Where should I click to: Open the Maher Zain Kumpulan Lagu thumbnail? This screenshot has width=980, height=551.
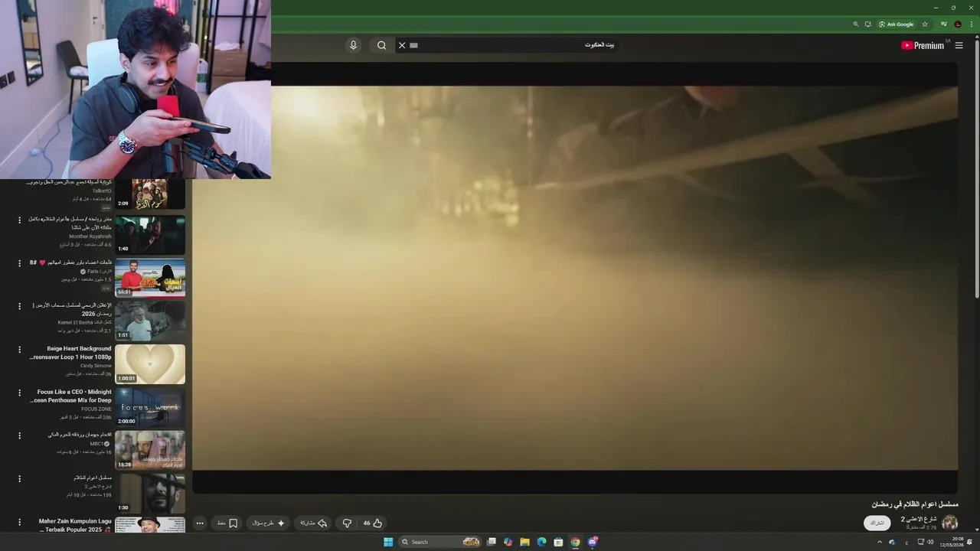150,525
